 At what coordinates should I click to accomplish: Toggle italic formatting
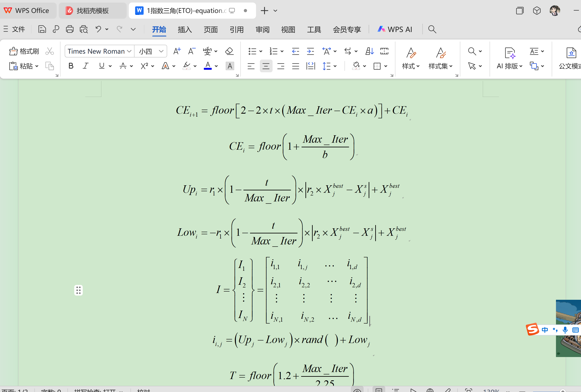click(x=85, y=66)
